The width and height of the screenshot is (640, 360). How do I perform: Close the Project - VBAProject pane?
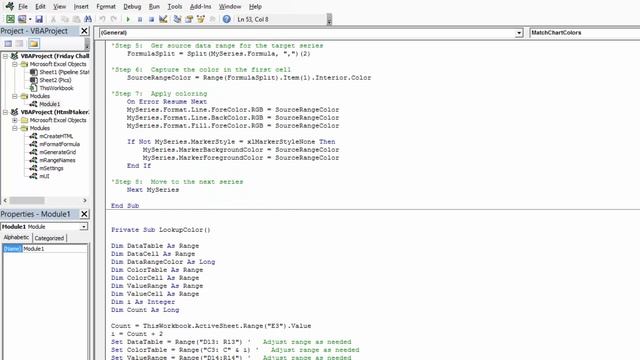(x=84, y=31)
